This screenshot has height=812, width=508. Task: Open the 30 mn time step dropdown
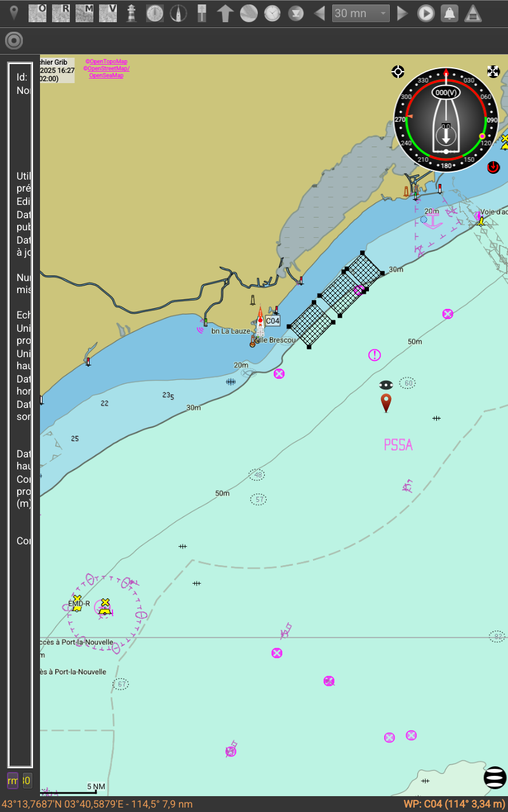point(361,13)
